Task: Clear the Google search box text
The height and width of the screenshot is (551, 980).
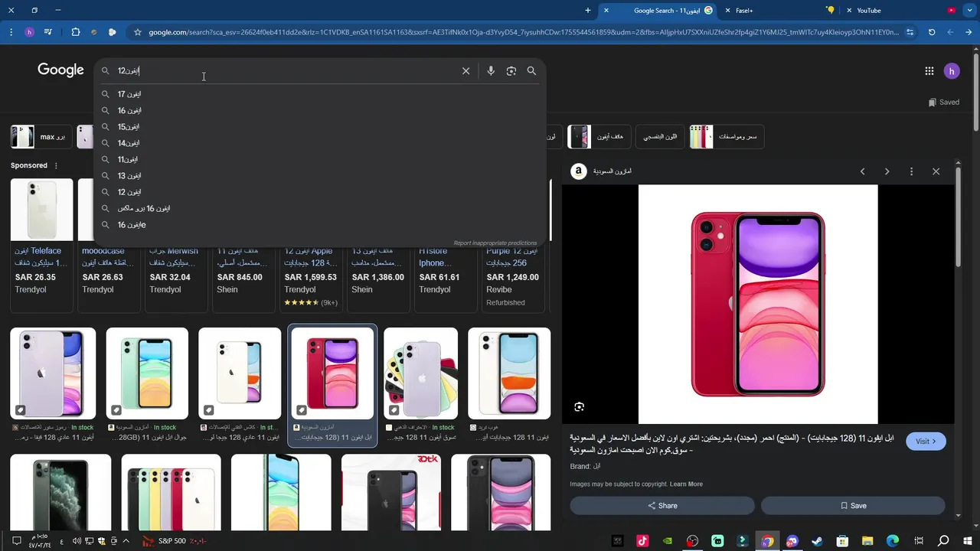Action: point(465,71)
